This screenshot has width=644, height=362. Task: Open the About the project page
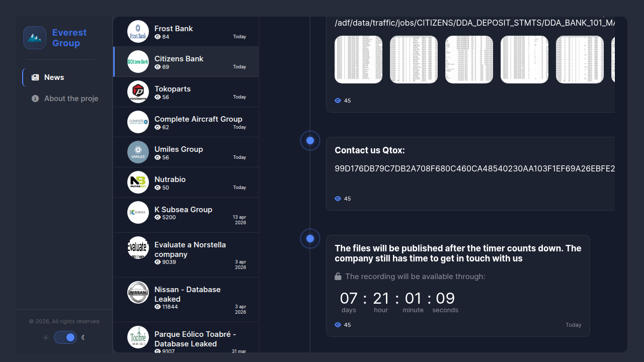pyautogui.click(x=71, y=99)
